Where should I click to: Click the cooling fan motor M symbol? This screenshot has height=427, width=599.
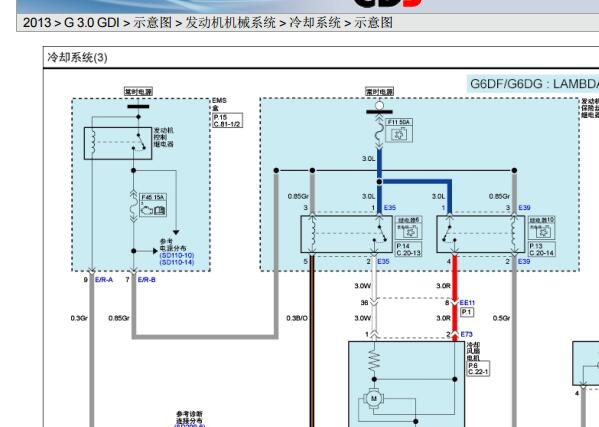coord(374,399)
